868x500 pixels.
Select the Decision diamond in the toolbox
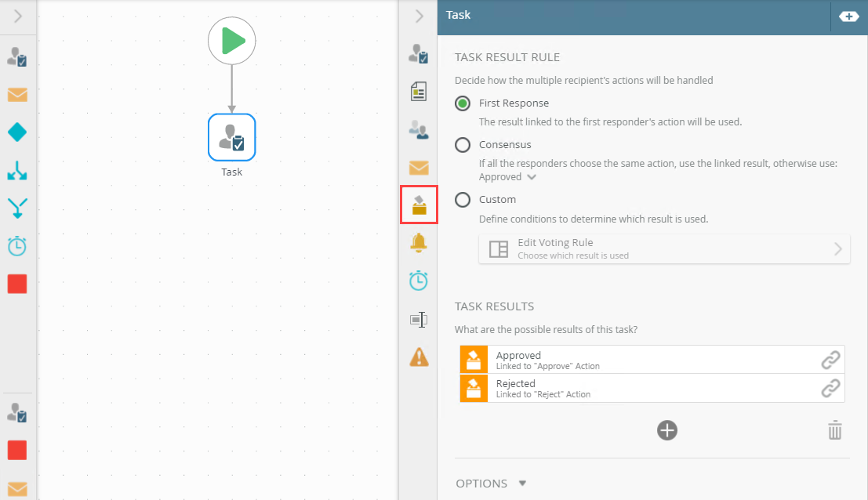(17, 132)
